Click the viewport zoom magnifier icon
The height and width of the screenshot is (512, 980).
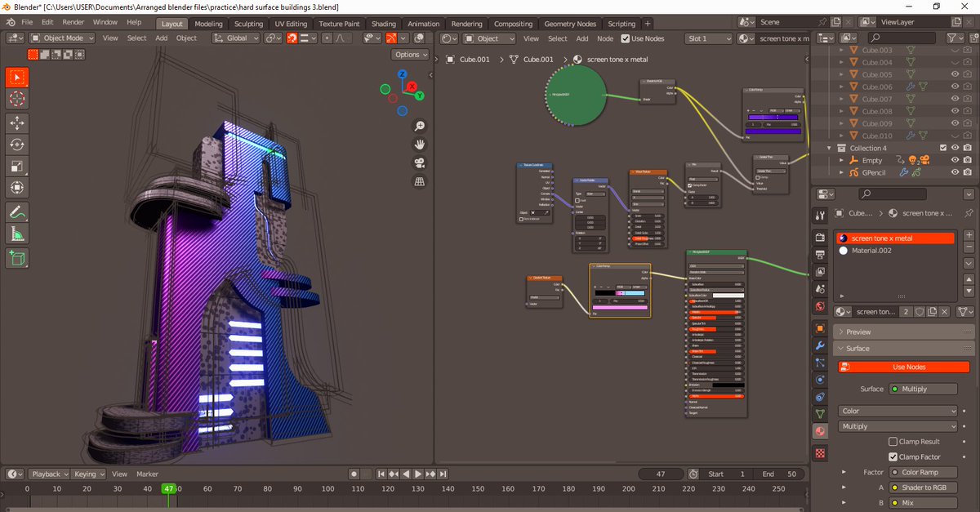tap(419, 126)
